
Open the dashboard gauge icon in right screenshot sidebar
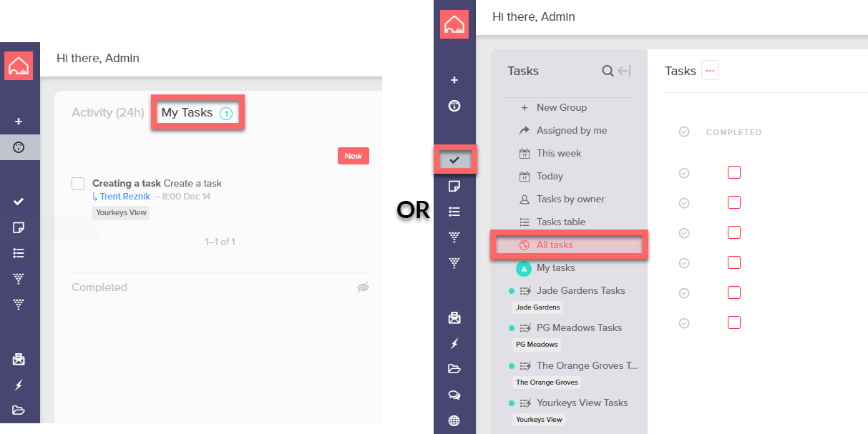[x=454, y=106]
